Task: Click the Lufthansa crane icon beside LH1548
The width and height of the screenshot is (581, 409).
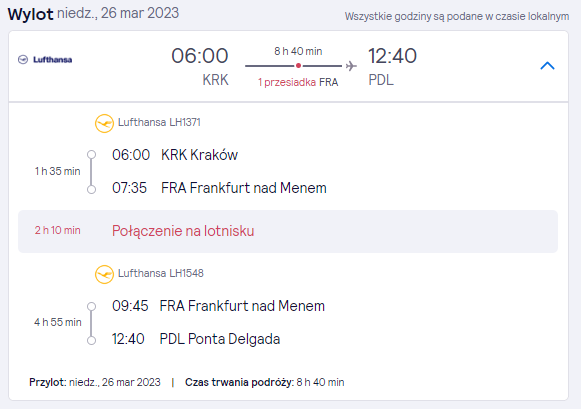Action: (104, 274)
